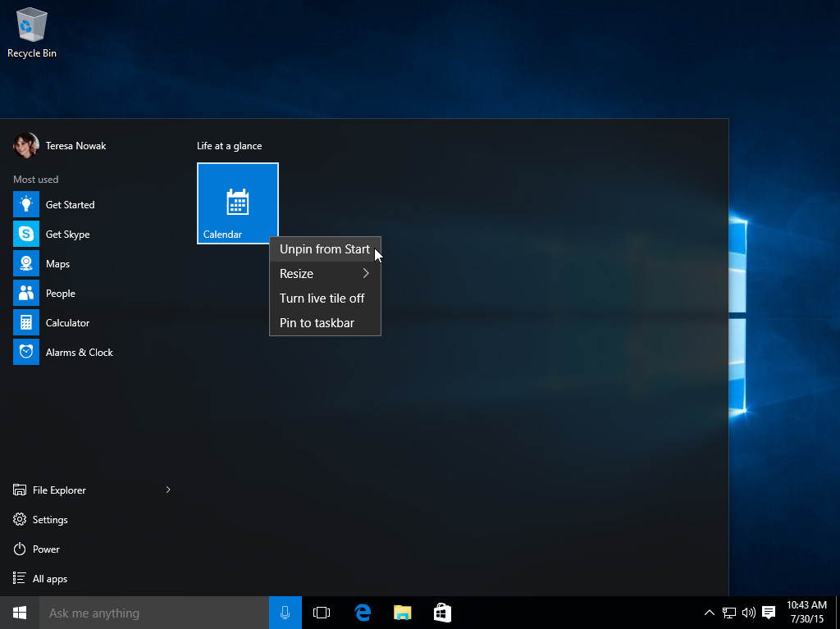840x629 pixels.
Task: Open the volume tray icon
Action: point(748,613)
